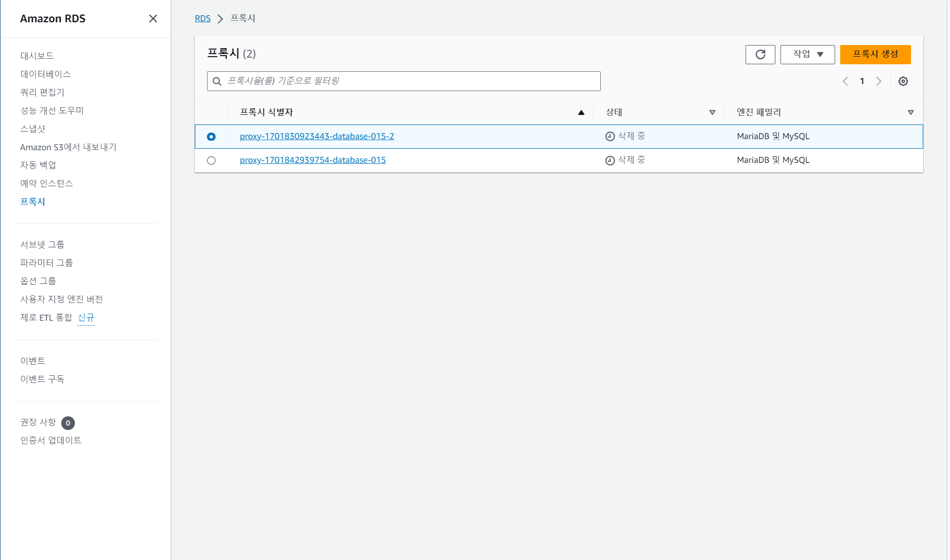Open 데이터베이스 in the sidebar
This screenshot has width=950, height=560.
click(46, 74)
